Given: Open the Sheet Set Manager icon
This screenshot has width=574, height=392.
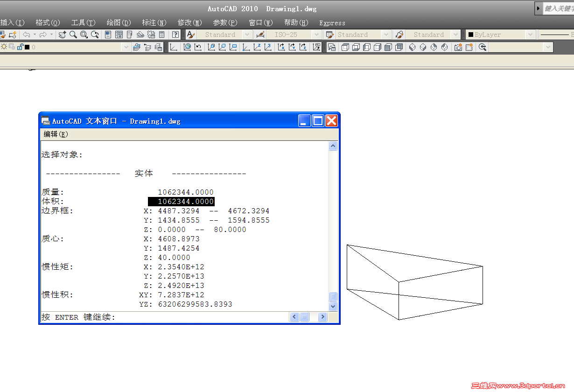Looking at the screenshot, I should (140, 35).
